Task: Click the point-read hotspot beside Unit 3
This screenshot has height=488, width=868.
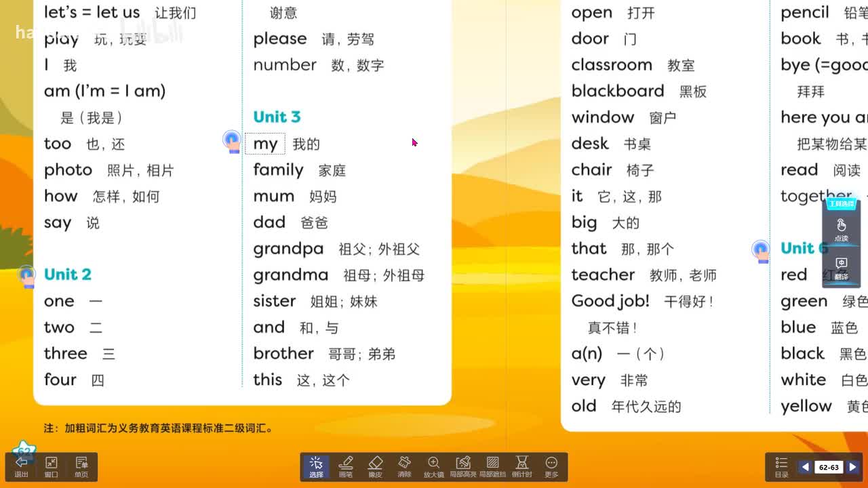Action: (232, 142)
